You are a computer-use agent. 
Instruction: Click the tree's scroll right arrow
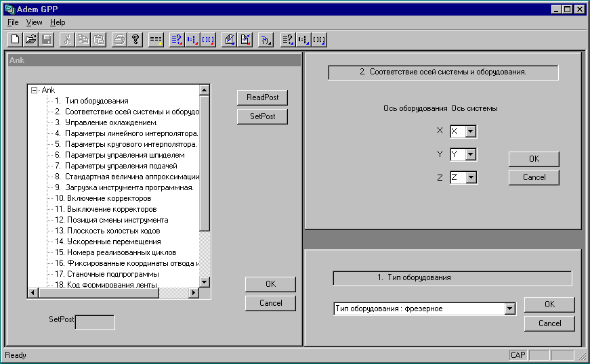(194, 293)
